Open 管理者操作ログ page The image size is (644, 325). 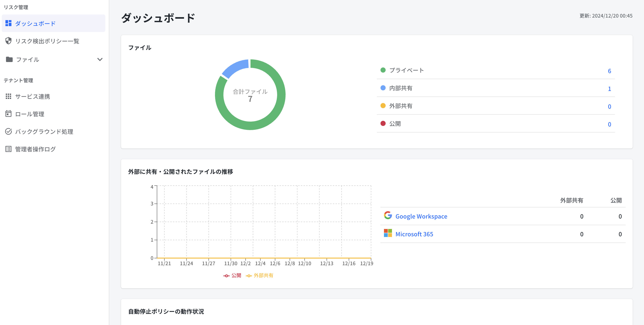point(54,149)
